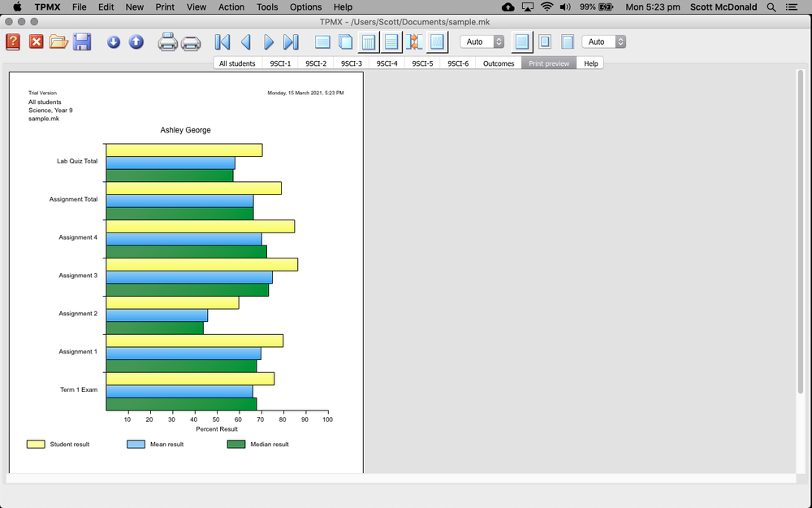Open a file with the folder icon
The width and height of the screenshot is (812, 508).
(x=58, y=41)
